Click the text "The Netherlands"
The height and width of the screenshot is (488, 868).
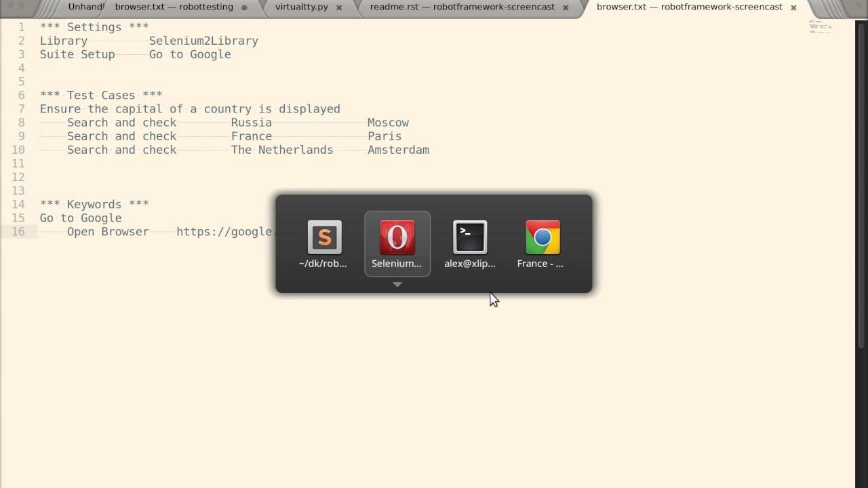pyautogui.click(x=282, y=150)
